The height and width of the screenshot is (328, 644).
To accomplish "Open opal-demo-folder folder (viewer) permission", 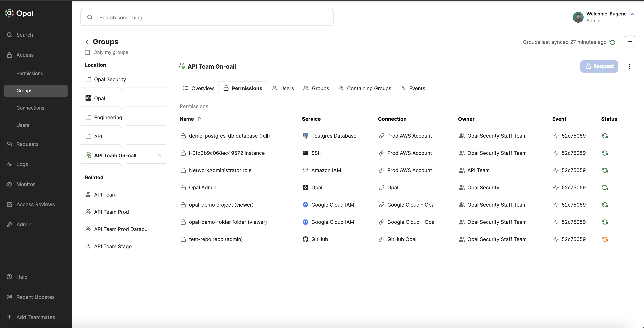I will click(228, 222).
